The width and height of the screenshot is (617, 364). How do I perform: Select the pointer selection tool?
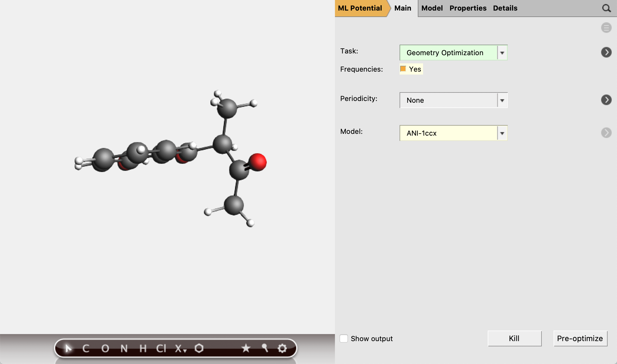click(68, 348)
